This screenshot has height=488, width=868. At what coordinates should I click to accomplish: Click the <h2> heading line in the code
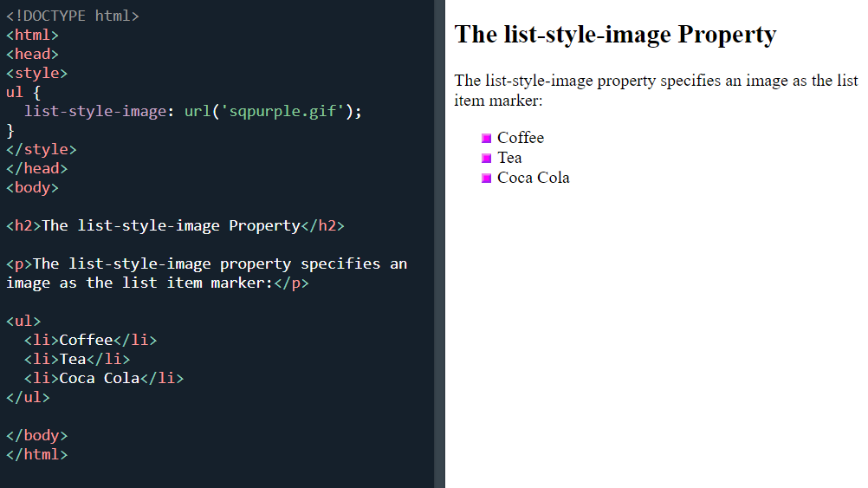click(175, 226)
